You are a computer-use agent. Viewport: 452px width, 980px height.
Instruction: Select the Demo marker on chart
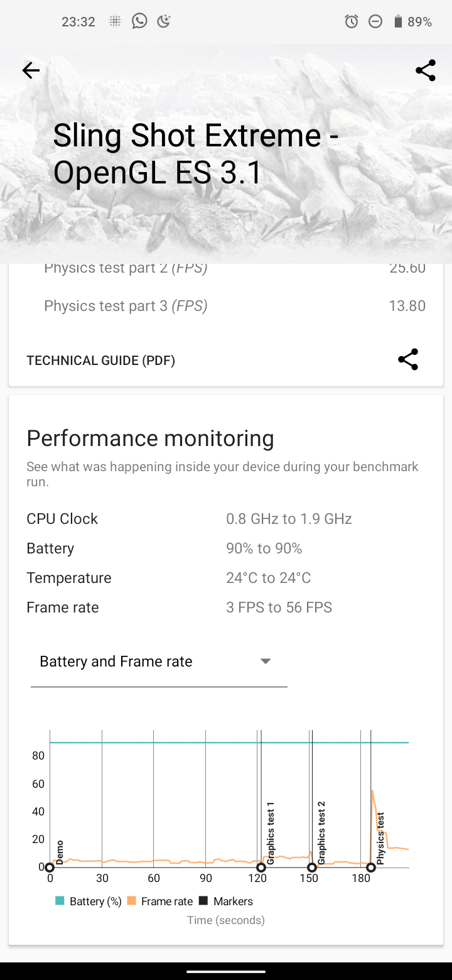point(50,868)
